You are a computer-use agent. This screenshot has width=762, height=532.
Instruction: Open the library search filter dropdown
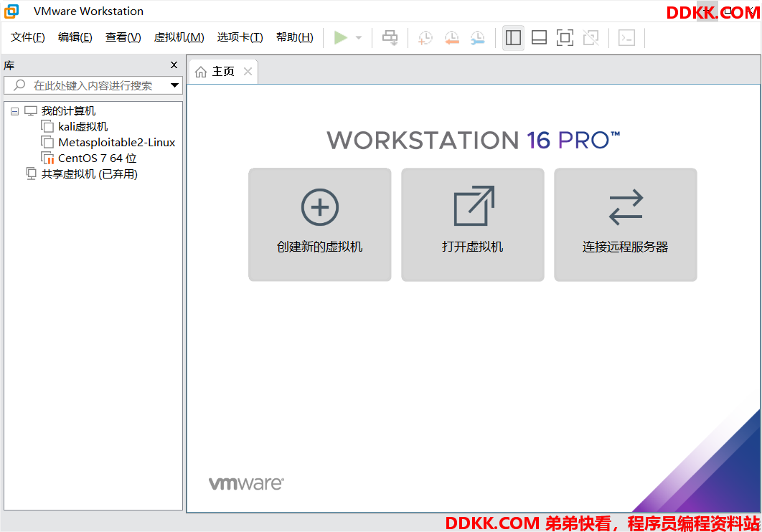[175, 85]
